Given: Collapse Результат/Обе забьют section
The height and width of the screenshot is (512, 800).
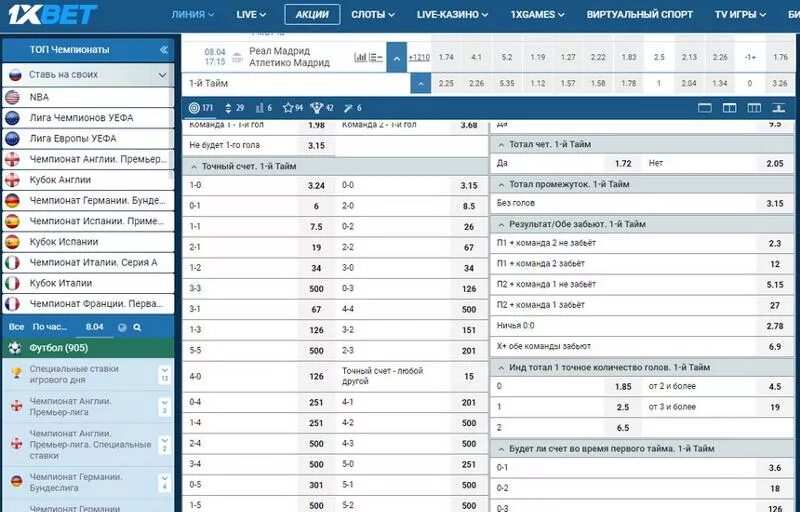Looking at the screenshot, I should 642,224.
